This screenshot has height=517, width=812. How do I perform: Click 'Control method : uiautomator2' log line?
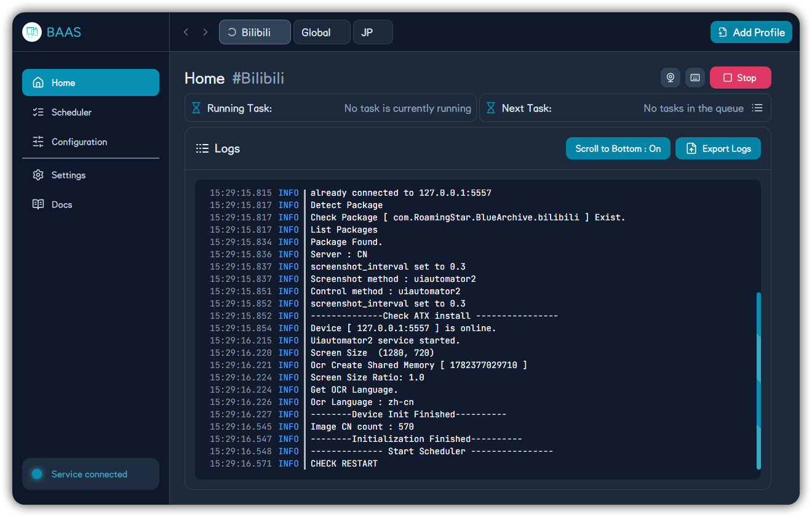pyautogui.click(x=385, y=291)
